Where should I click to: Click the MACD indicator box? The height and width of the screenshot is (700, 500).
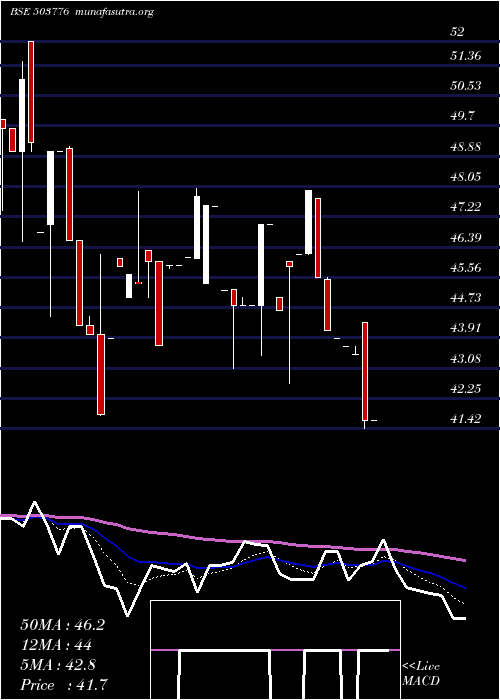point(275,650)
